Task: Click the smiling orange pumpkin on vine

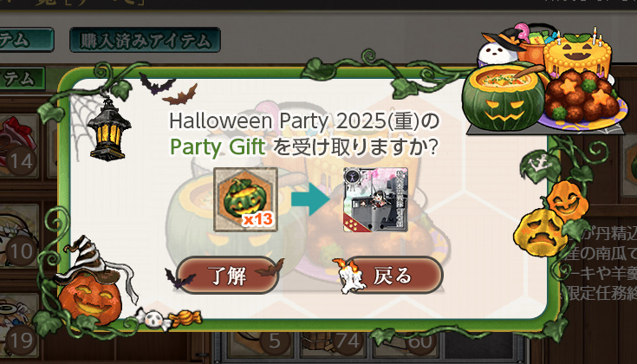Action: tap(567, 200)
